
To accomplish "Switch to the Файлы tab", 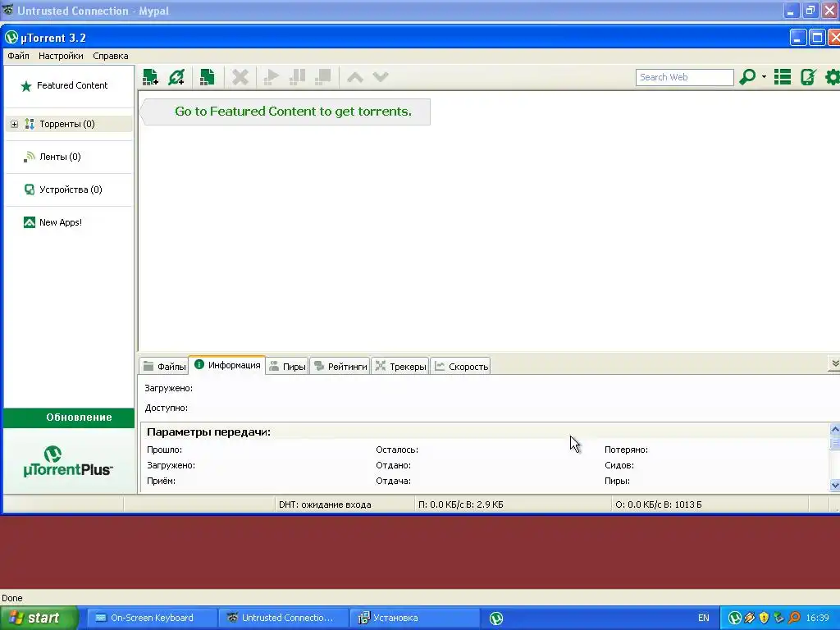I will pyautogui.click(x=164, y=367).
